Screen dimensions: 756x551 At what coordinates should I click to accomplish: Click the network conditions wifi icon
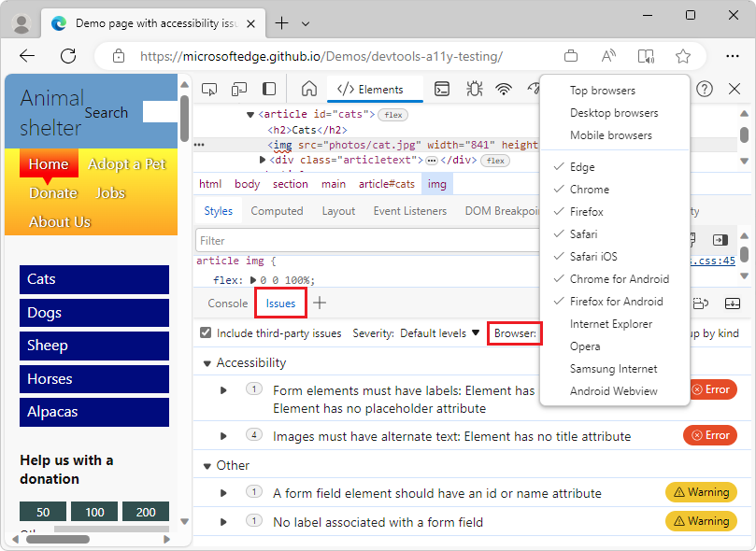coord(505,89)
